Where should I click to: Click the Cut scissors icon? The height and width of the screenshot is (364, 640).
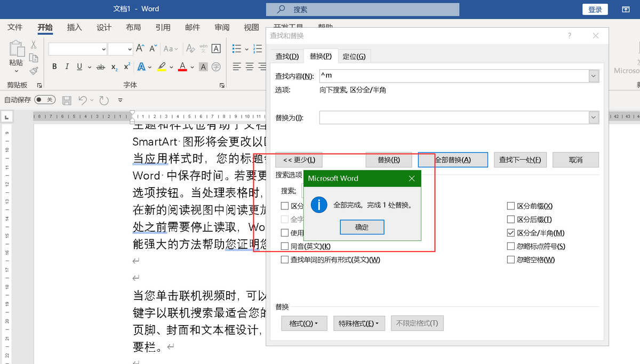click(x=34, y=46)
